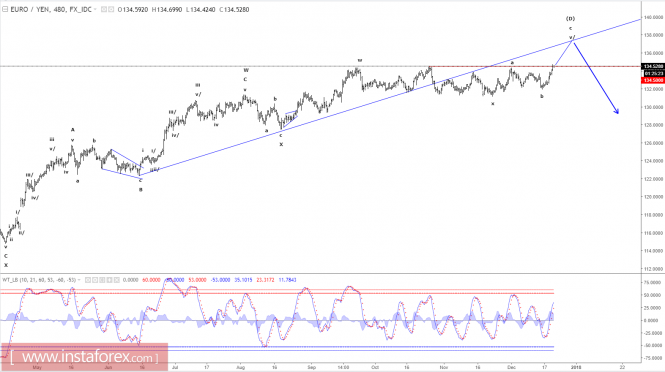Click the 2018 time axis label

click(x=576, y=367)
